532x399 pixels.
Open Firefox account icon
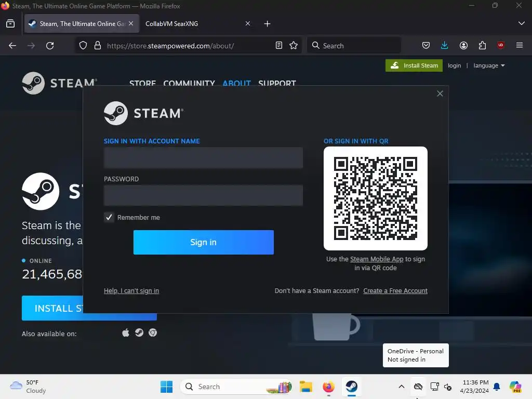463,46
